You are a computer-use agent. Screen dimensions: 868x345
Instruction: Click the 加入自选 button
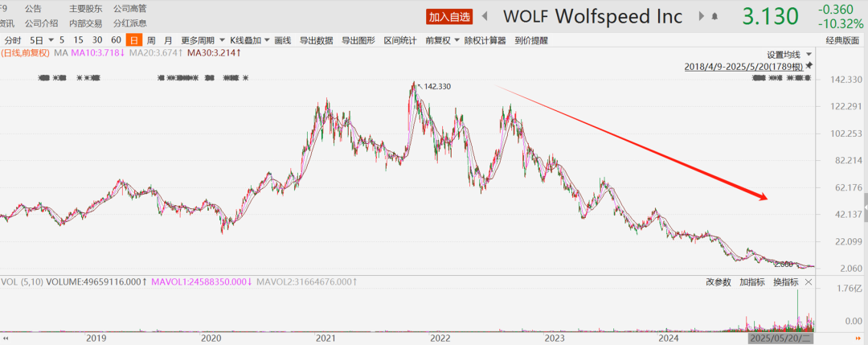[448, 16]
